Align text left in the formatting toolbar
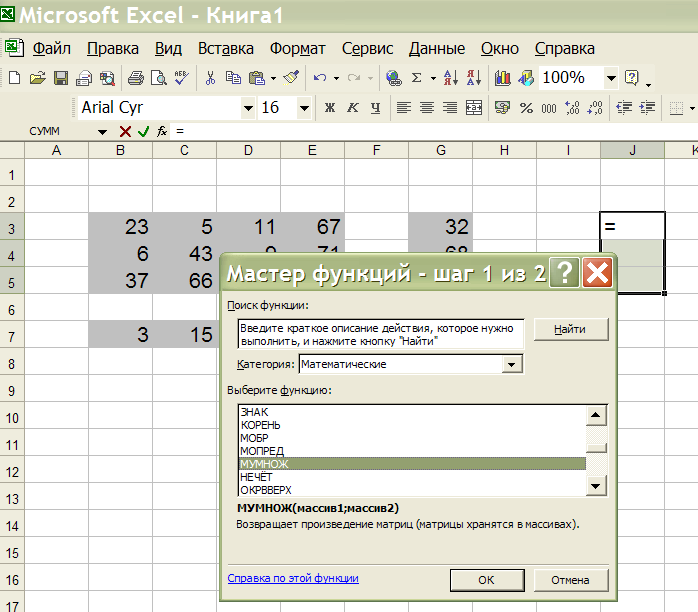Screen dimensions: 698x612 point(404,108)
